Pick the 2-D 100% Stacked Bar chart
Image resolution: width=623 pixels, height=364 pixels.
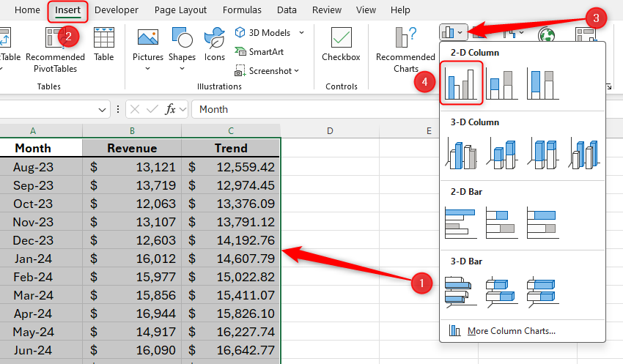pyautogui.click(x=542, y=223)
